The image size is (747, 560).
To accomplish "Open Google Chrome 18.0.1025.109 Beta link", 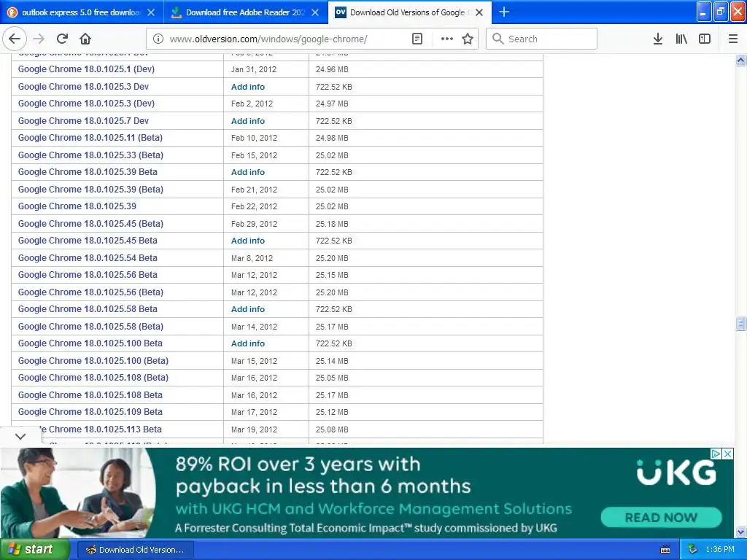I will [x=90, y=412].
